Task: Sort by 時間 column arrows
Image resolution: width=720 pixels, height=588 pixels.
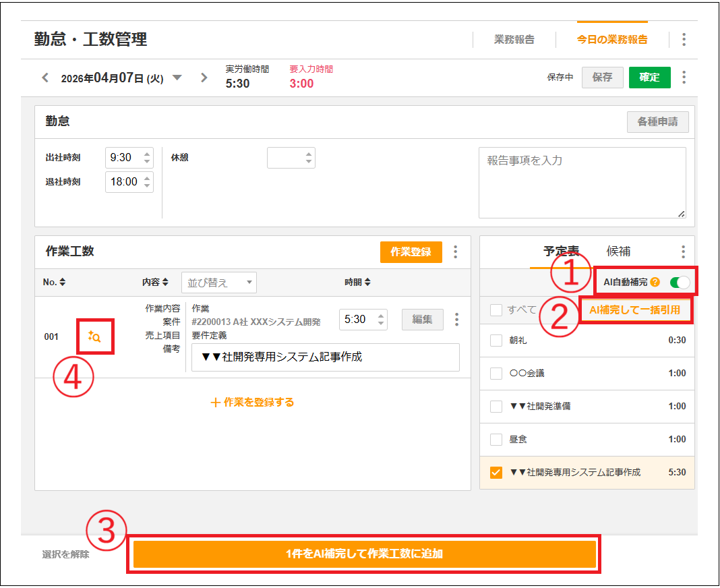Action: [367, 282]
